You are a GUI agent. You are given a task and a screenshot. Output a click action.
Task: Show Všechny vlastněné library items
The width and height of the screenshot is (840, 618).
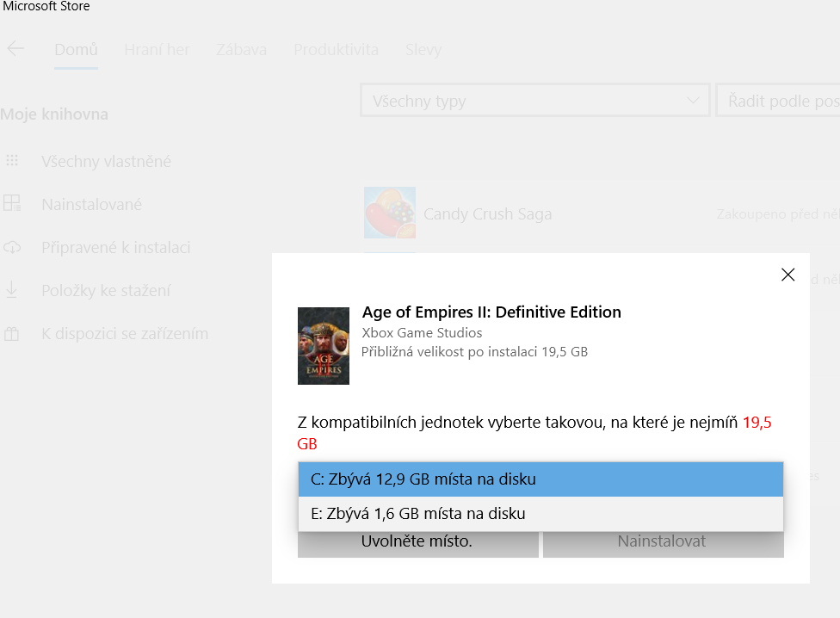coord(106,161)
